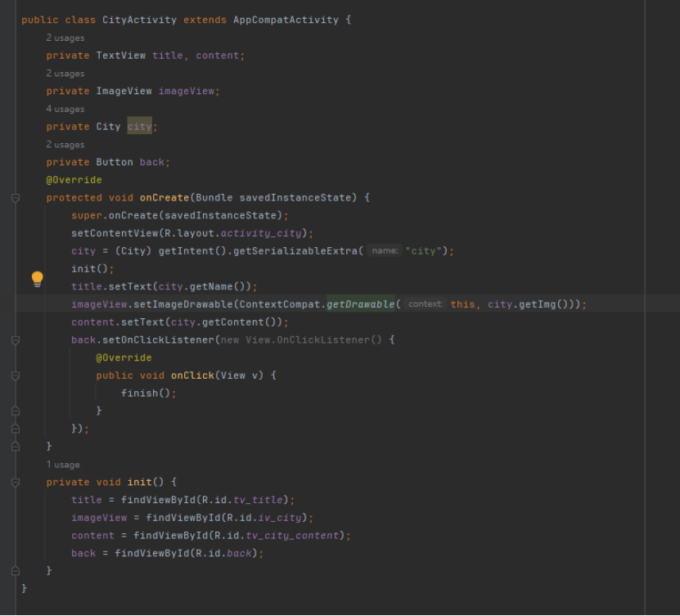Collapse the setOnClickListener anonymous class fold
The width and height of the screenshot is (680, 616).
[x=16, y=340]
